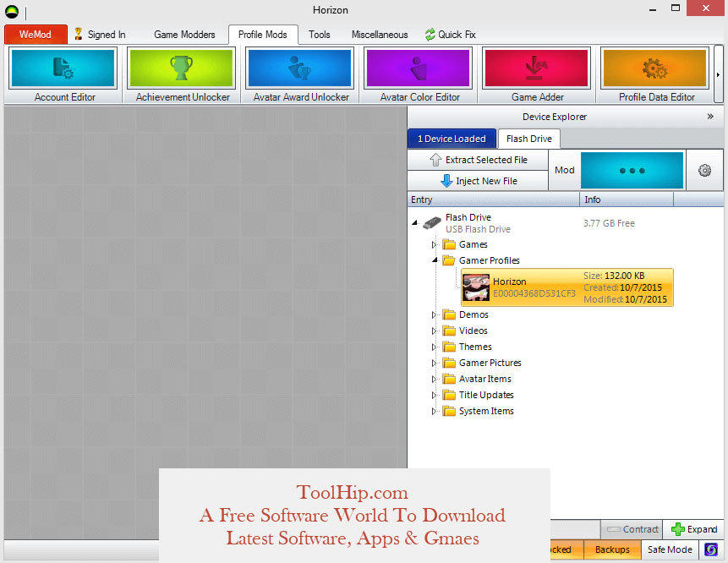Viewport: 728px width, 563px height.
Task: Click Quick Fix in the menu
Action: (451, 35)
